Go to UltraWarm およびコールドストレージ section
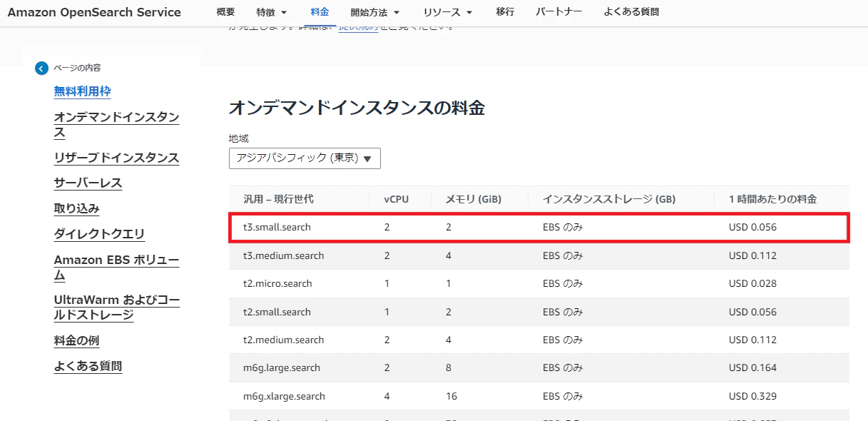Viewport: 868px width, 421px height. (117, 308)
